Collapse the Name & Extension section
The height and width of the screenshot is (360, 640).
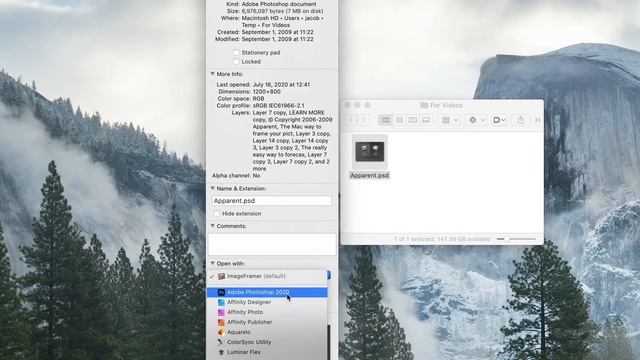tap(213, 189)
